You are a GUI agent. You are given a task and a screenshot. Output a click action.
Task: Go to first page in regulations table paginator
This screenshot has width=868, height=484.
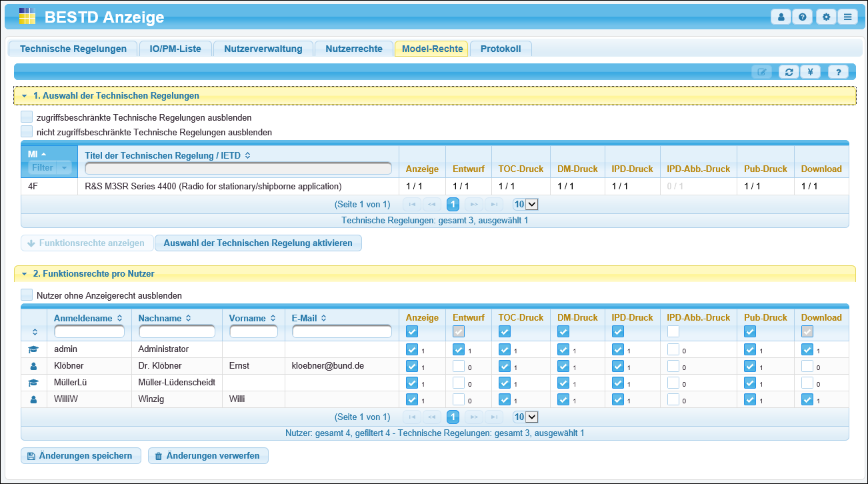(x=413, y=204)
